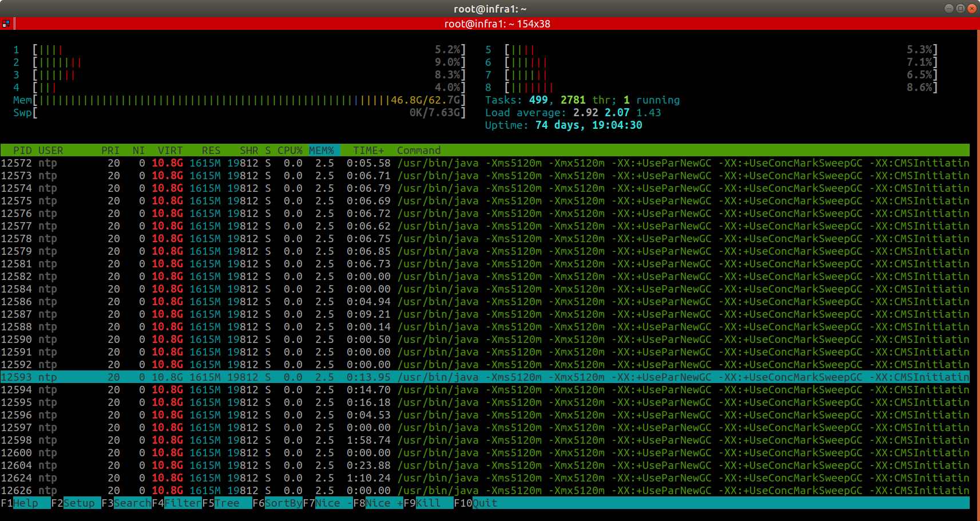Screen dimensions: 980x521
Task: Sort by the USER column header
Action: point(50,151)
